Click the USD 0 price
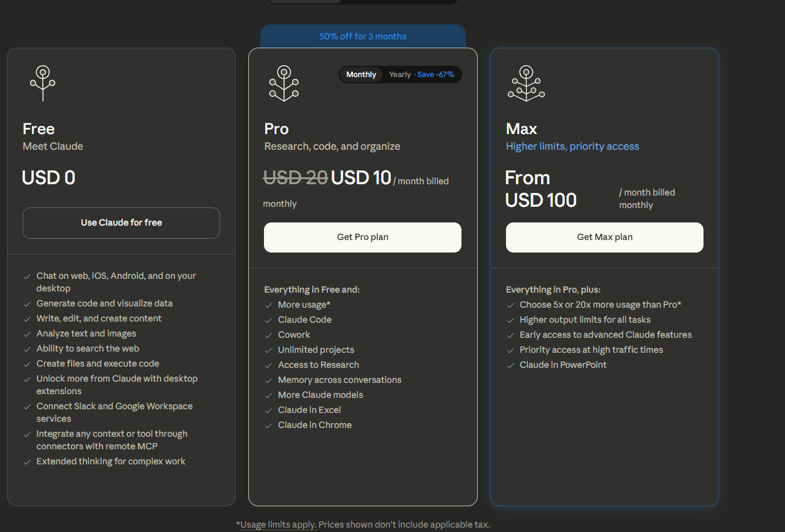 [48, 178]
